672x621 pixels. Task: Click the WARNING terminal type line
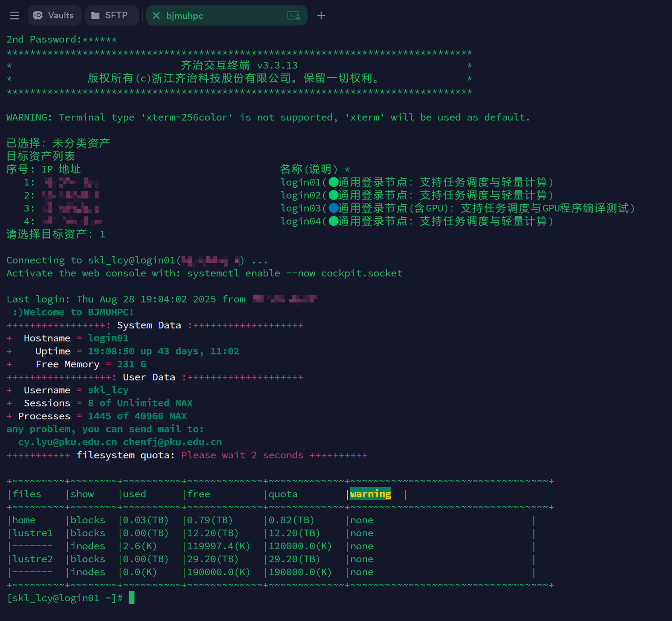[268, 117]
